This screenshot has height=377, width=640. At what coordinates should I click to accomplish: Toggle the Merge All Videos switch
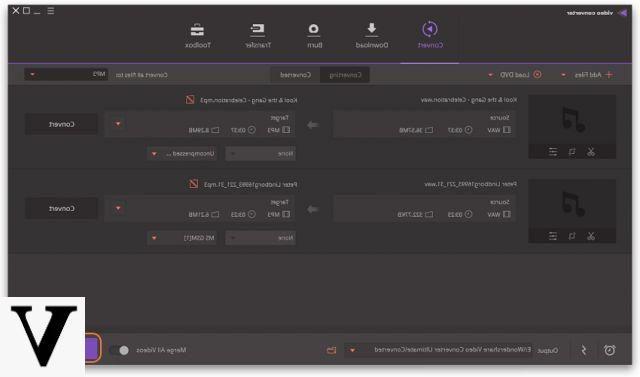(x=119, y=350)
